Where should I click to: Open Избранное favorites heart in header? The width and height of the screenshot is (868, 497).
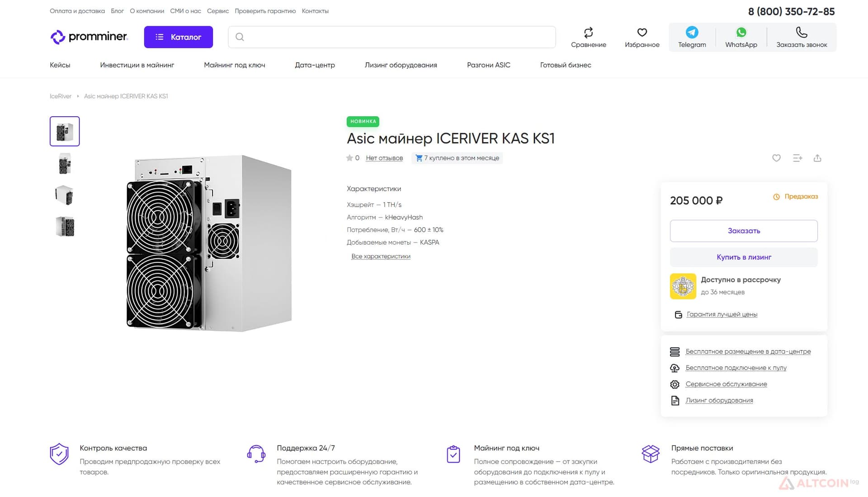tap(642, 33)
